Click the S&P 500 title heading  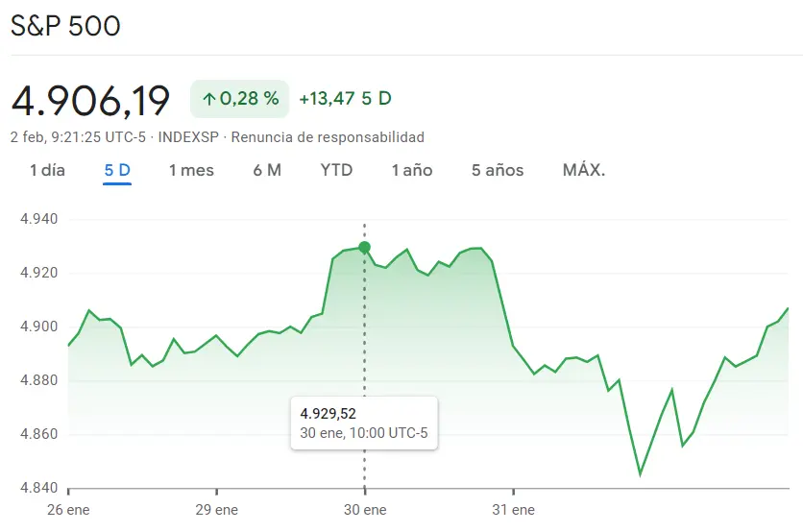(x=65, y=26)
